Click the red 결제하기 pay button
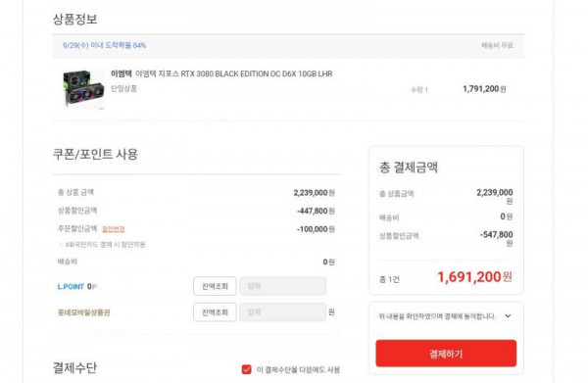Viewport: 588px width, 383px height. [446, 354]
